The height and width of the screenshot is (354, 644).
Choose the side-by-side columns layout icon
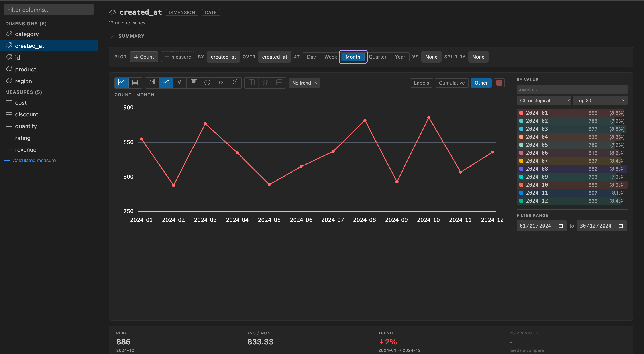251,83
